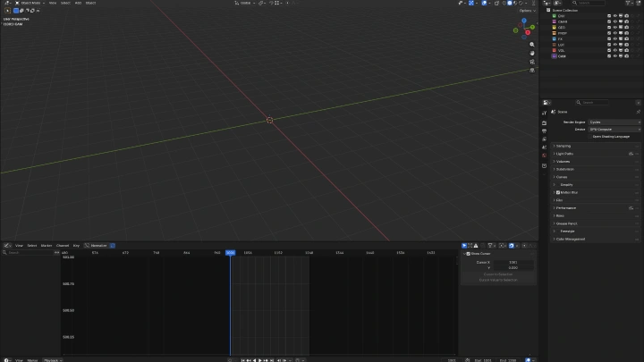Click the outliner search field
This screenshot has width=644, height=362.
(589, 3)
